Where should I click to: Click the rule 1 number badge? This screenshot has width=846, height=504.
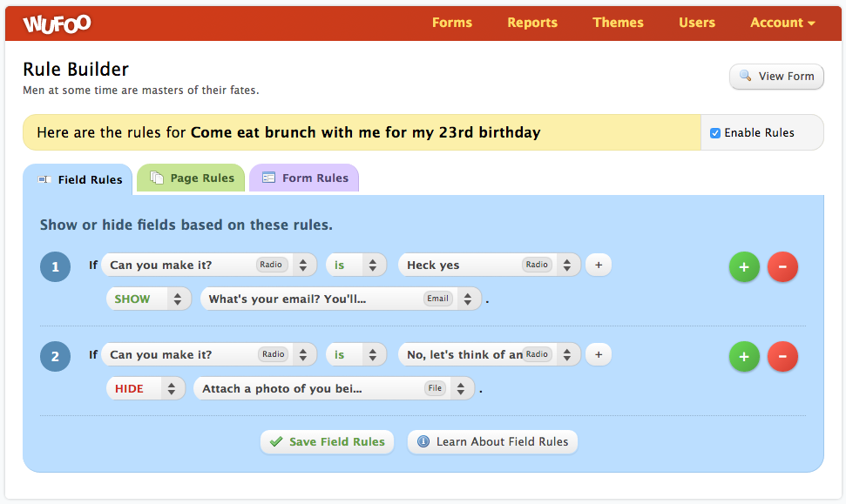coord(56,267)
